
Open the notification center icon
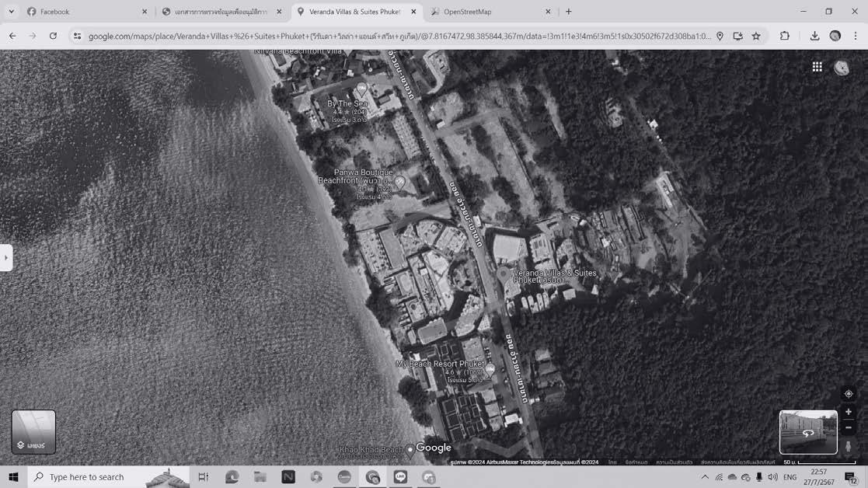(x=851, y=477)
